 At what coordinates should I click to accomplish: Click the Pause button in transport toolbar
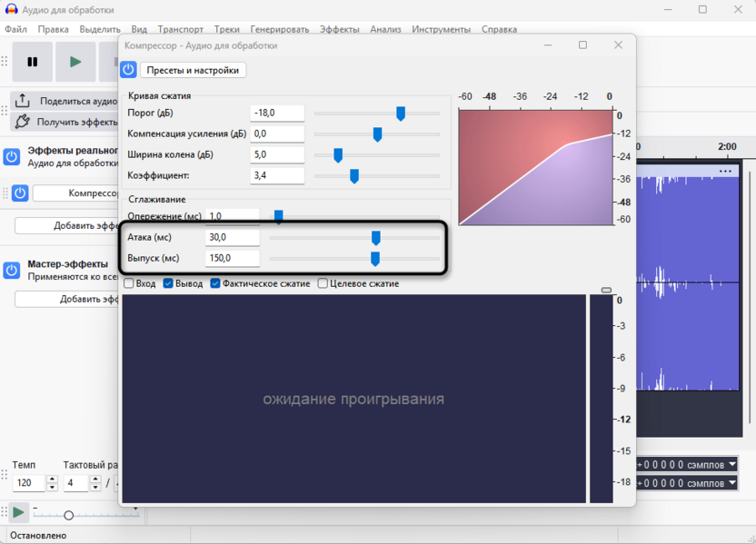coord(33,62)
